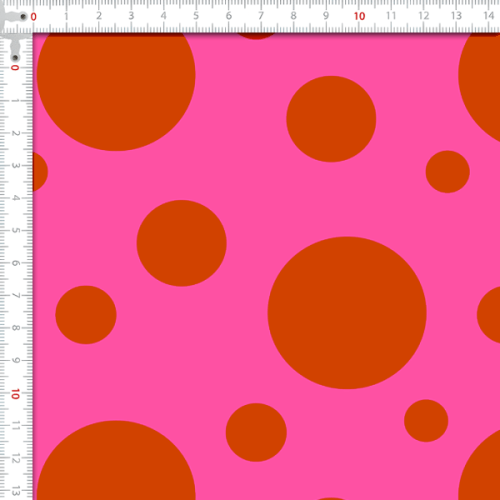Click the red 10 on the top ruler

(359, 16)
